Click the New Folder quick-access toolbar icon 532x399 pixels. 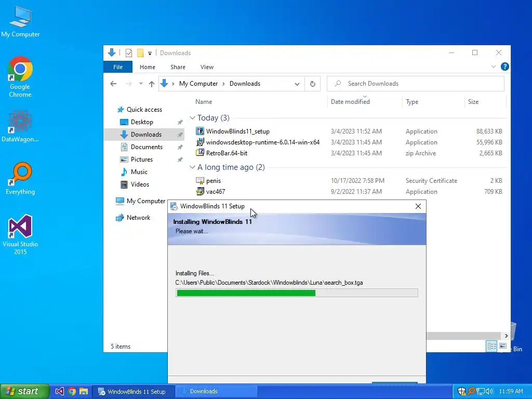[x=140, y=53]
